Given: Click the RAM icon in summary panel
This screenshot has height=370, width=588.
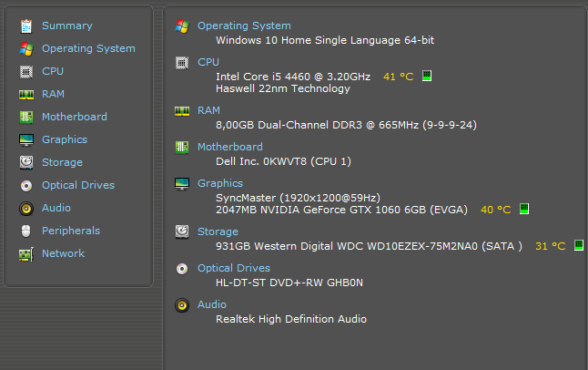Looking at the screenshot, I should [182, 111].
